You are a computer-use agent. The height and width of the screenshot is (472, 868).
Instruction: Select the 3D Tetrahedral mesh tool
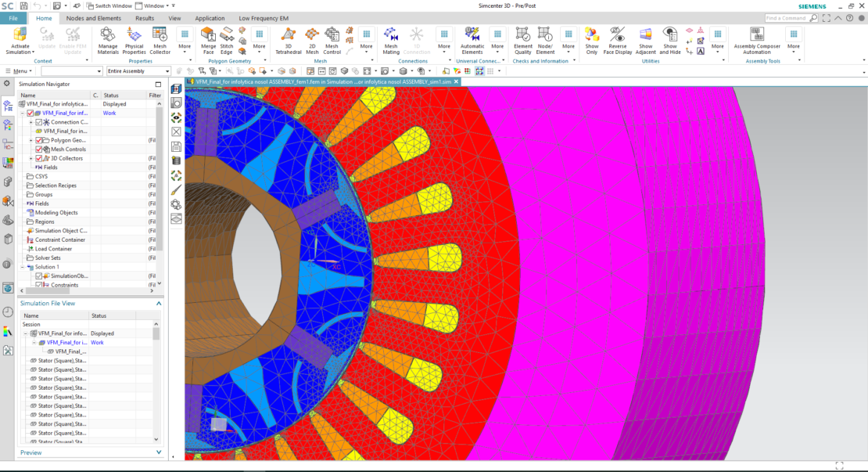[x=289, y=41]
